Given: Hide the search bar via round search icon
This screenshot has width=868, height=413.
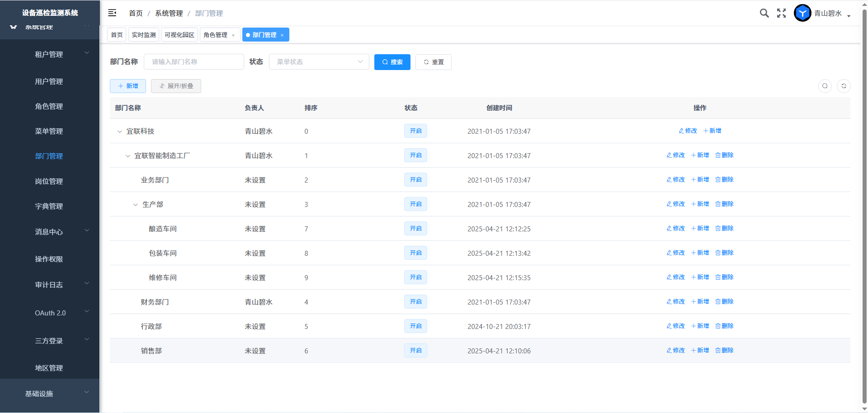Looking at the screenshot, I should coord(825,86).
